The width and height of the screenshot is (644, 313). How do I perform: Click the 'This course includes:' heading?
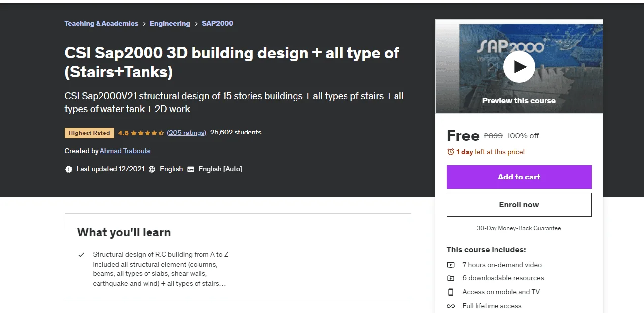(486, 250)
